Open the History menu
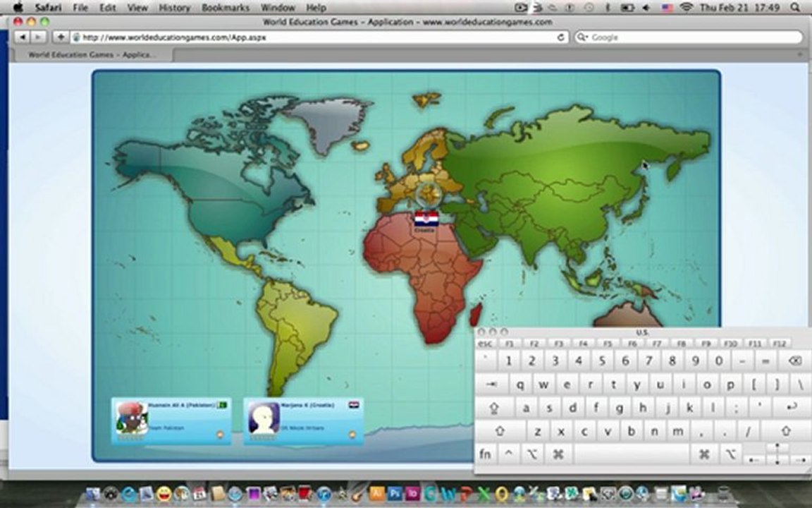Viewport: 812px width, 508px height. 174,8
